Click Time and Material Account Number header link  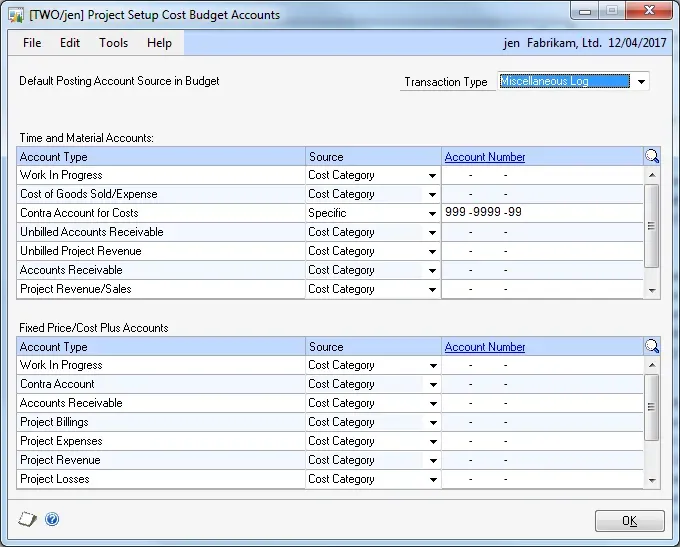point(485,157)
